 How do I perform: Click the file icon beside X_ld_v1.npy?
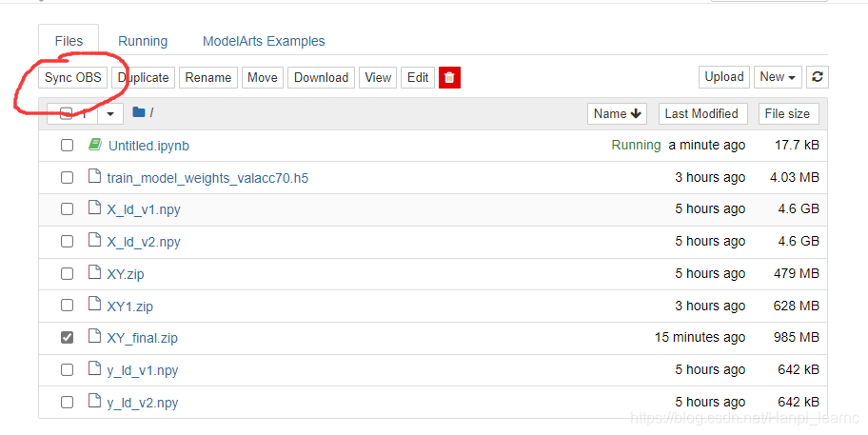click(x=94, y=208)
